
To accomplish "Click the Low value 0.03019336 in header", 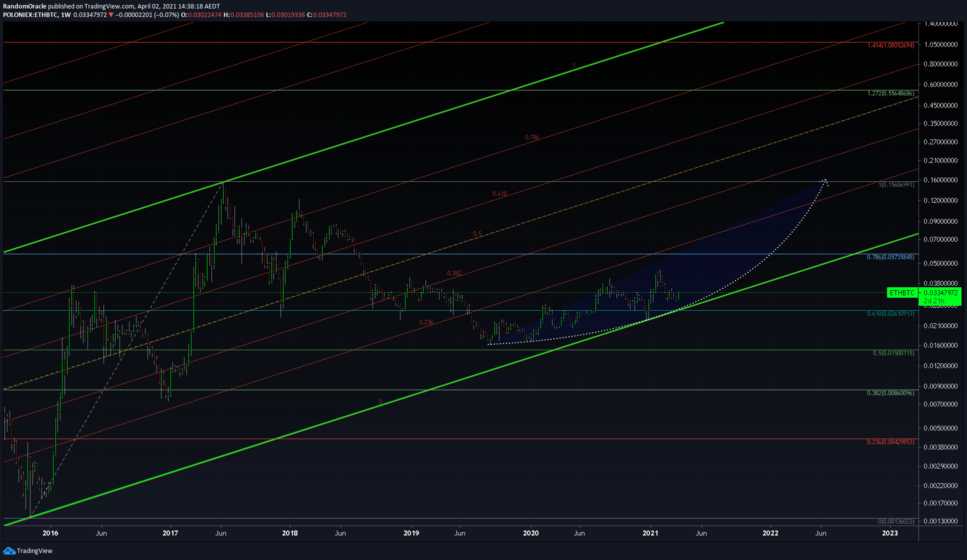I will 288,15.
